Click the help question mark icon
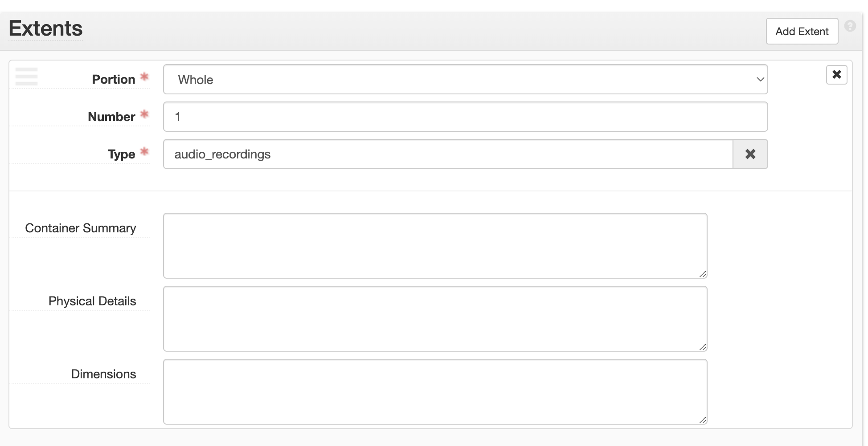Image resolution: width=868 pixels, height=446 pixels. (850, 26)
